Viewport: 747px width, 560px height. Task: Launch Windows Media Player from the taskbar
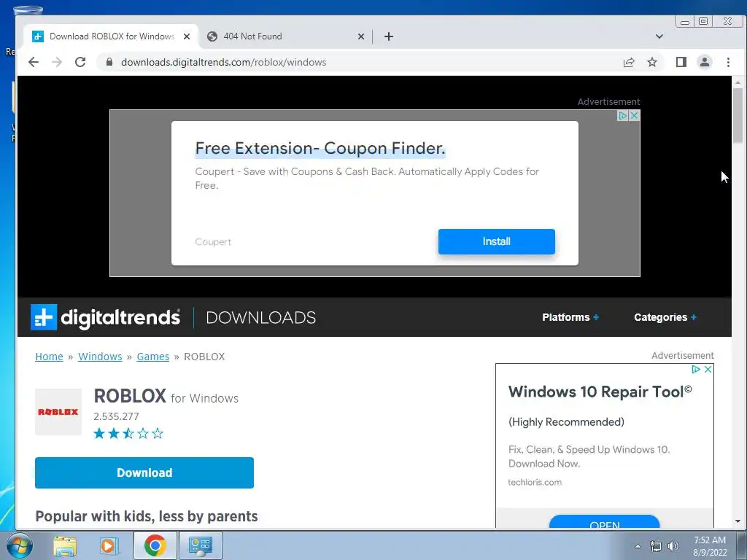109,545
